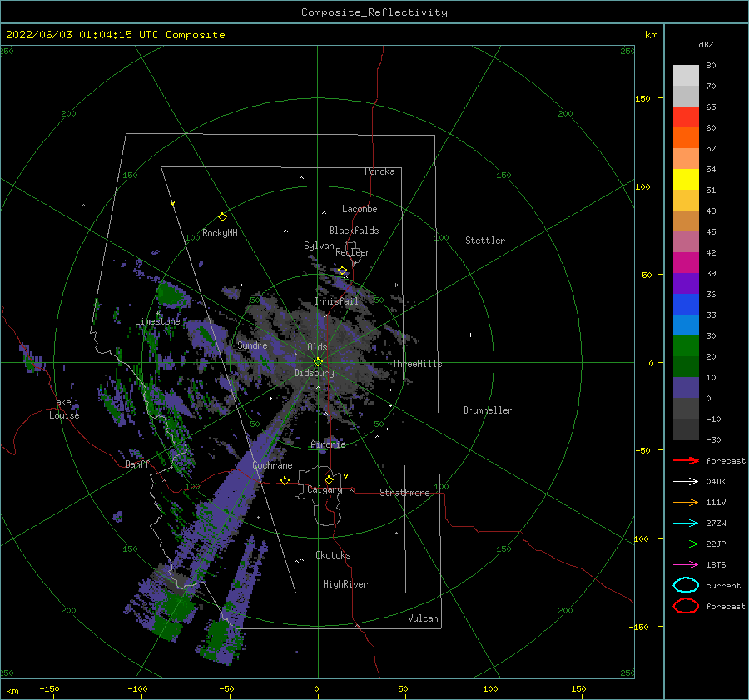Click the Banff town label
This screenshot has width=749, height=700.
click(x=137, y=464)
